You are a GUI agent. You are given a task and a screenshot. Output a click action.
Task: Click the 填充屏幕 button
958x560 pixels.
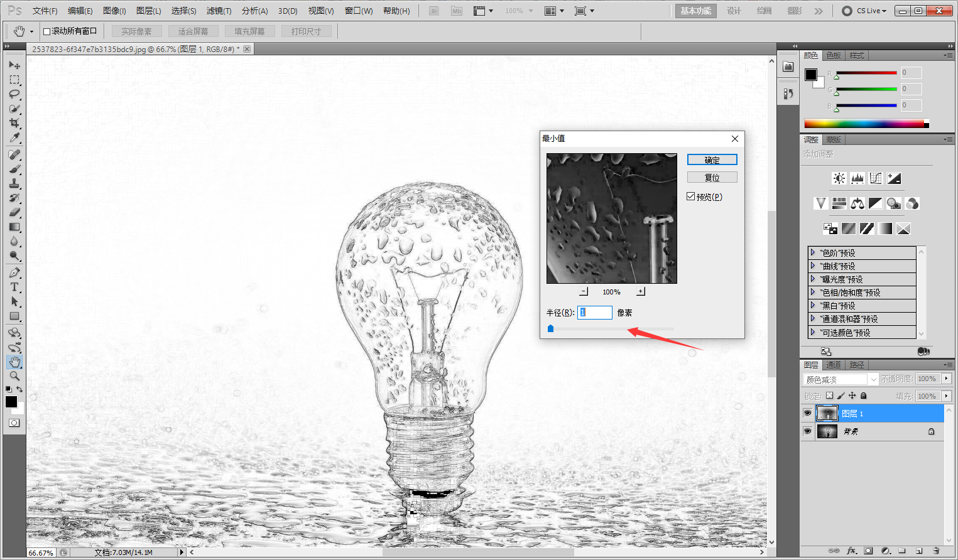[x=249, y=31]
